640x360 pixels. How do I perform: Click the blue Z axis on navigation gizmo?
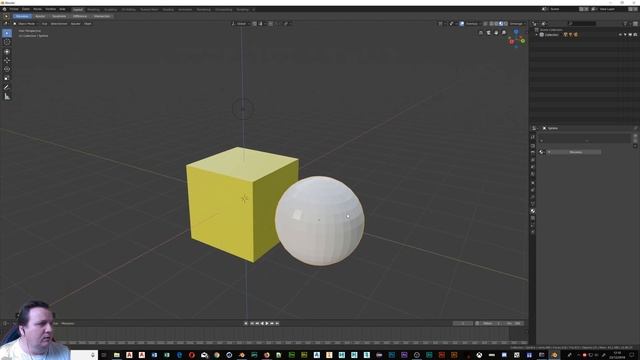pos(516,31)
